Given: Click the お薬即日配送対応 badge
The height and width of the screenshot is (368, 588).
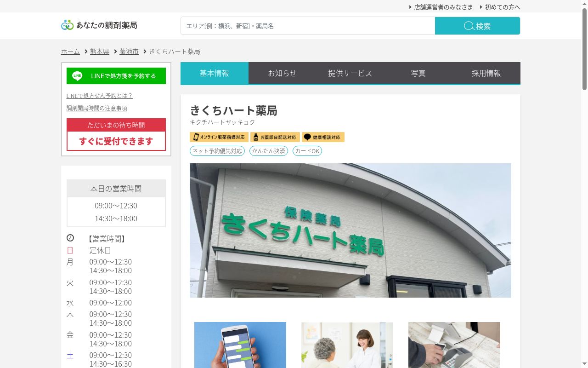Looking at the screenshot, I should (x=275, y=137).
